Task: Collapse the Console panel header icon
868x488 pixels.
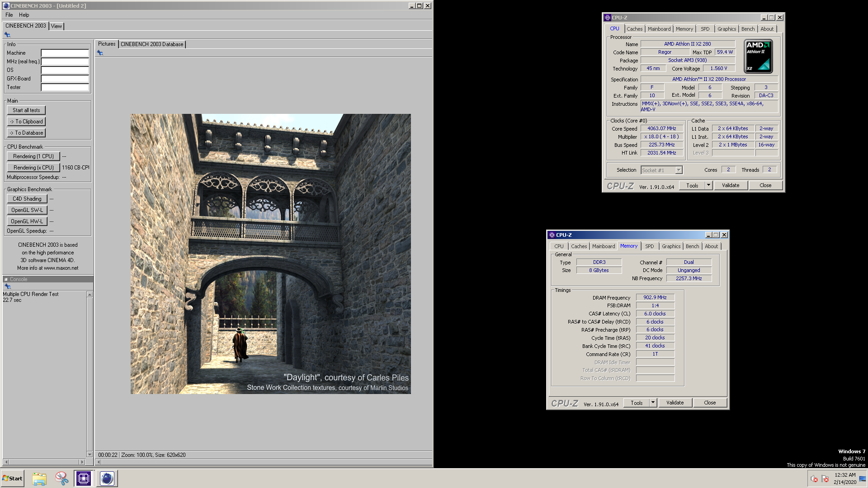Action: 6,279
